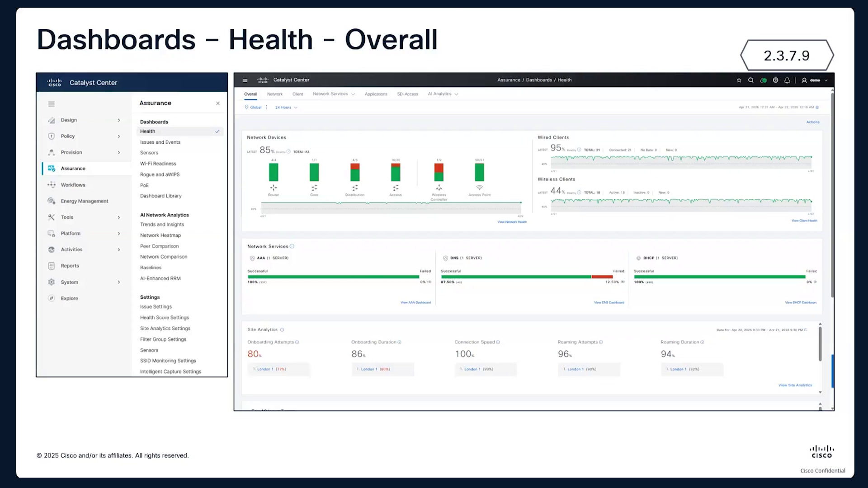Select Network Heatmap under AI Network Analytics
Screen dimensions: 868x488
(160, 235)
